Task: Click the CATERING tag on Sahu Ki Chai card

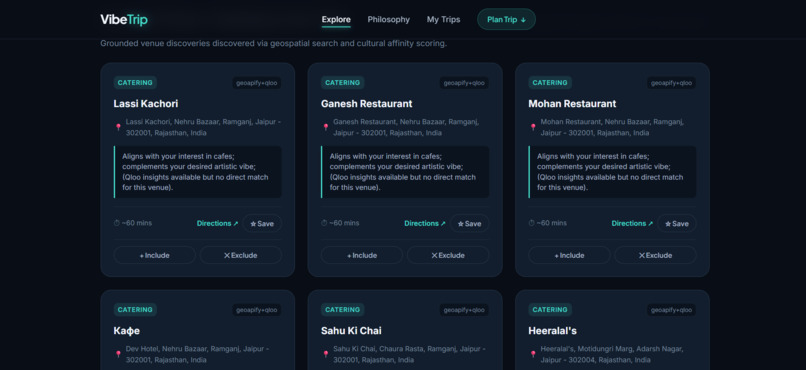Action: pos(342,310)
